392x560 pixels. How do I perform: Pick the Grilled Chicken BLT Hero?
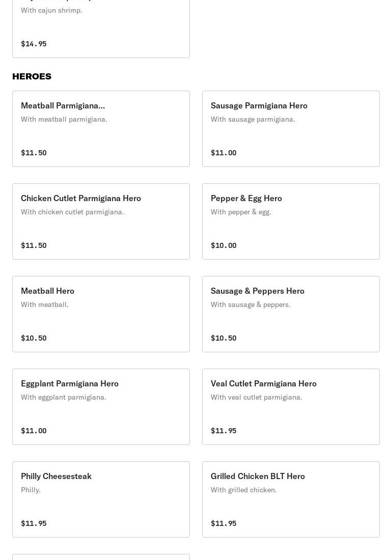[x=291, y=499]
